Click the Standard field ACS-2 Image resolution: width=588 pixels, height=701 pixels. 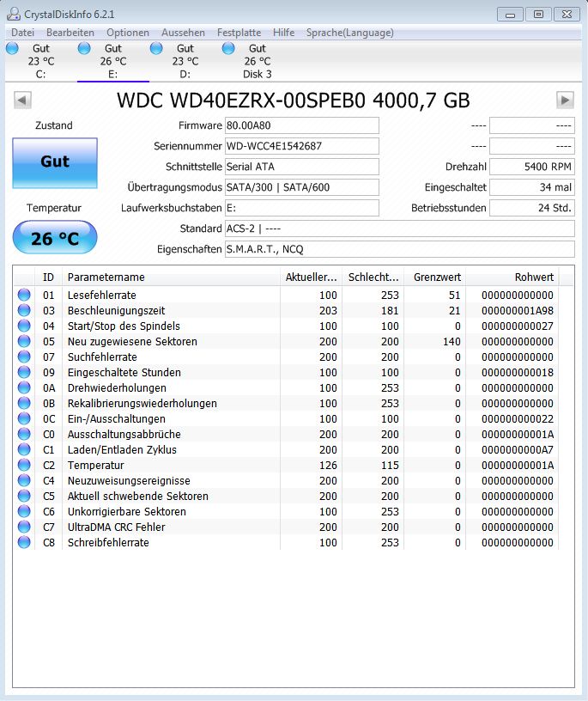(x=400, y=229)
